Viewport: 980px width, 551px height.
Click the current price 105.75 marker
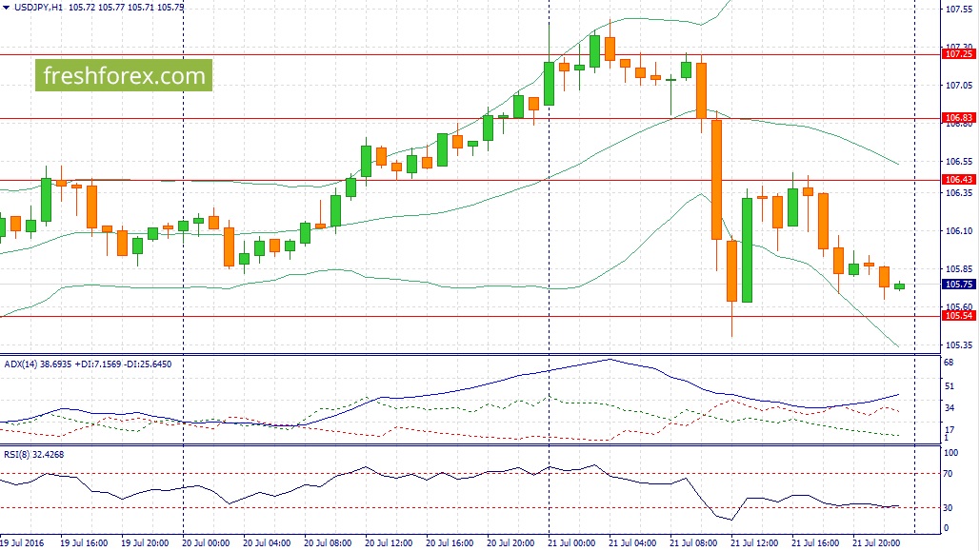pos(958,285)
